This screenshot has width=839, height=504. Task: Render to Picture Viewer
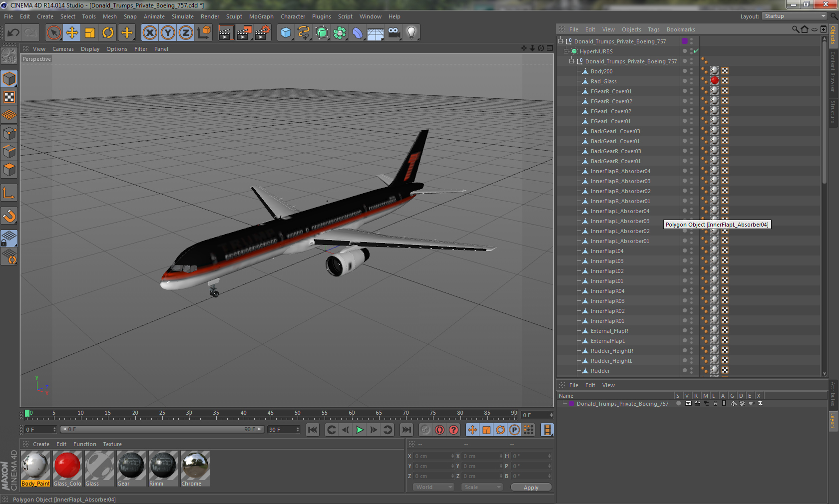tap(244, 33)
